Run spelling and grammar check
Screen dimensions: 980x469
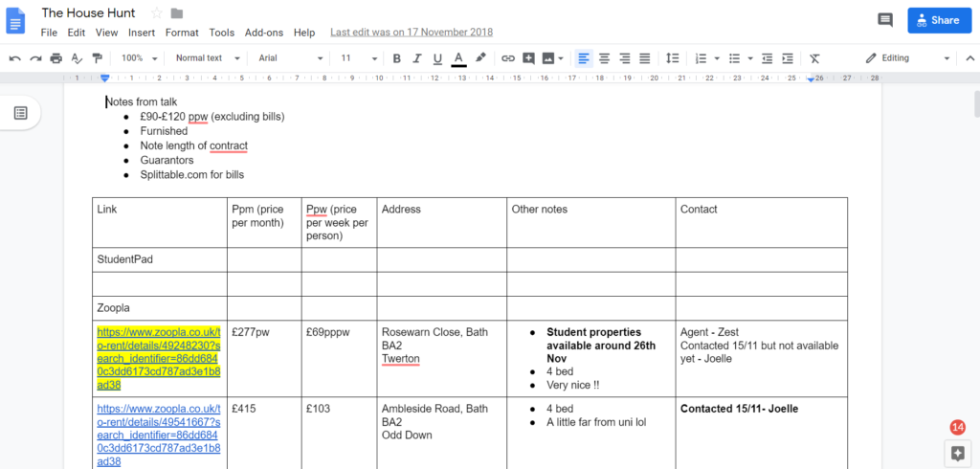pyautogui.click(x=77, y=58)
